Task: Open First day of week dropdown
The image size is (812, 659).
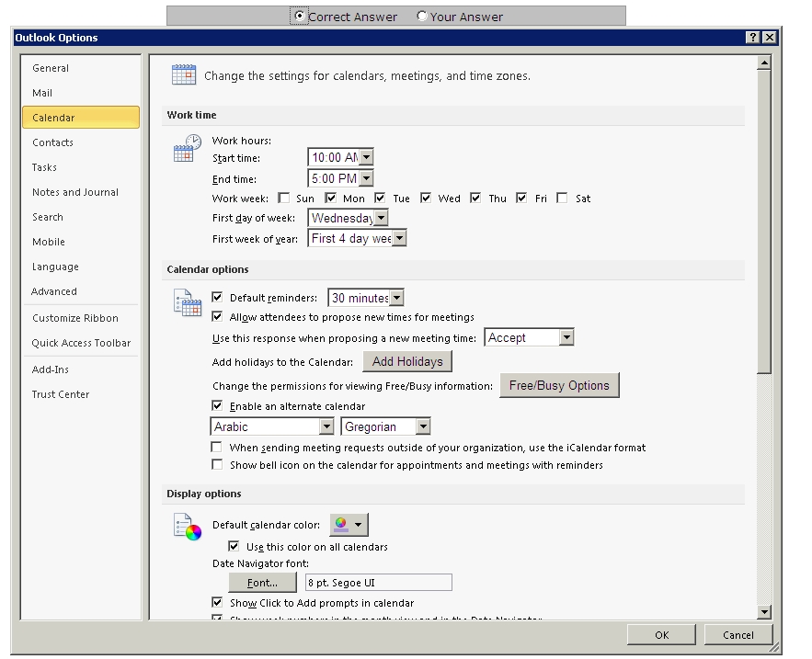Action: point(381,218)
